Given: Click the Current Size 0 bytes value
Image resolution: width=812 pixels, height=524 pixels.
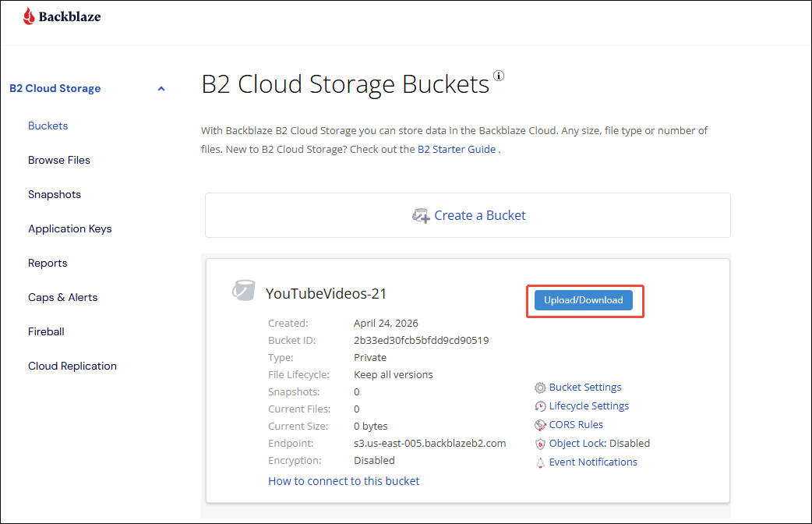Looking at the screenshot, I should [x=370, y=426].
